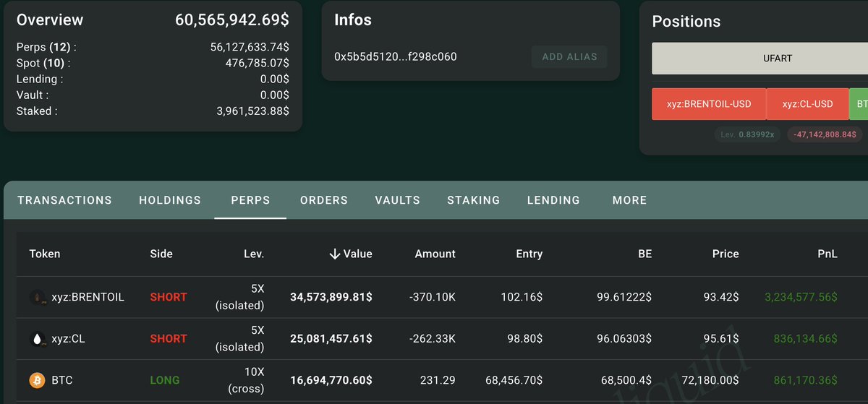Go to the VAULTS tab
This screenshot has width=868, height=404.
397,200
